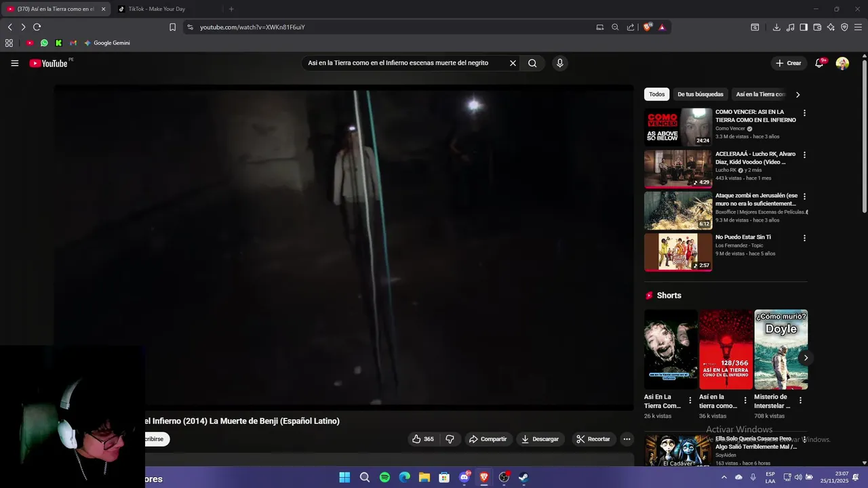
Task: Open Gmail bookmark icon
Action: (73, 43)
